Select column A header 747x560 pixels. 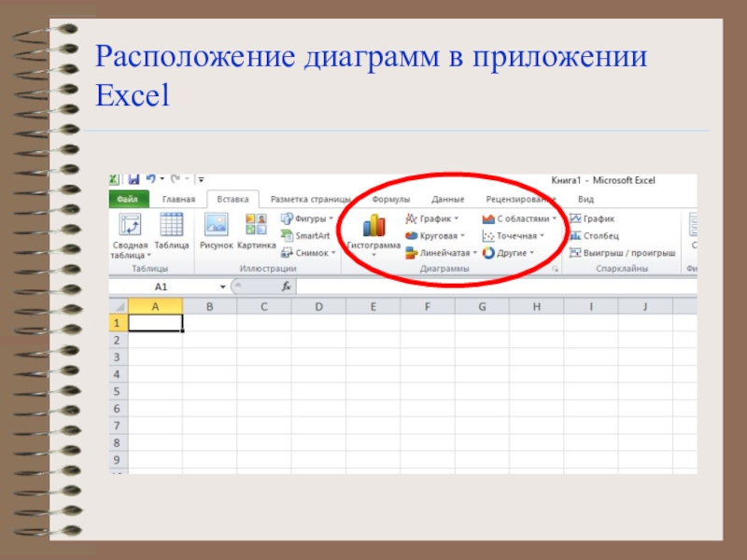[x=155, y=306]
